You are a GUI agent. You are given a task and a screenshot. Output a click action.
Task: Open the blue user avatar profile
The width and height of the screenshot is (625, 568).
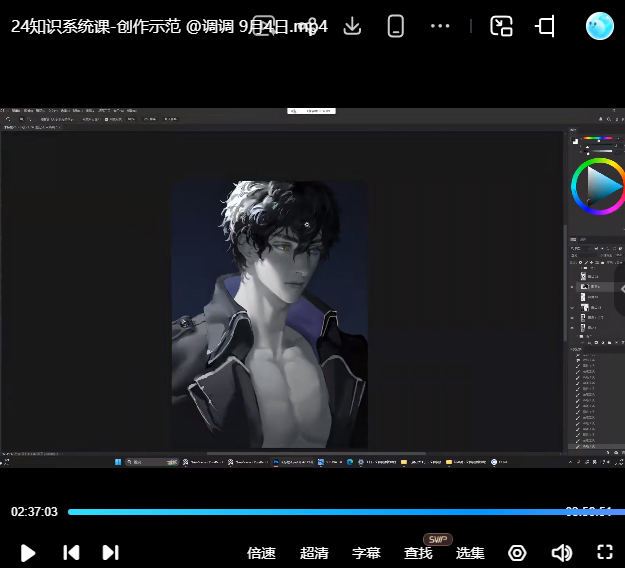599,26
